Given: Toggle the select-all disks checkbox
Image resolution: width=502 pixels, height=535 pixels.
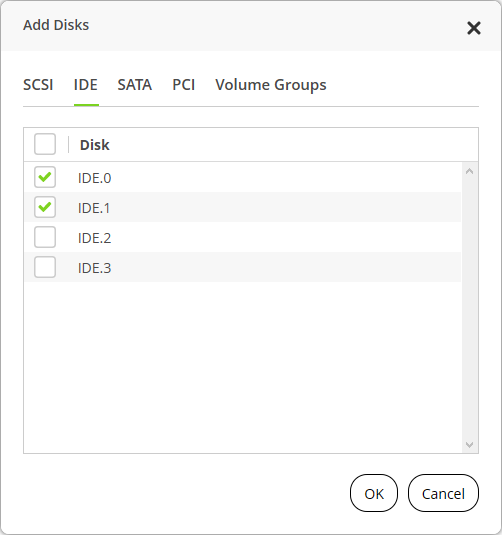Looking at the screenshot, I should (45, 144).
